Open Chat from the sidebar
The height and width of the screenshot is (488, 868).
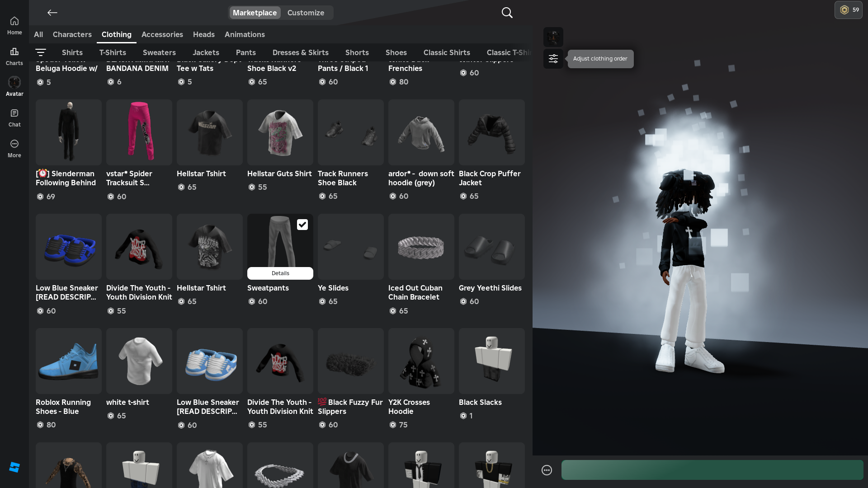point(14,117)
